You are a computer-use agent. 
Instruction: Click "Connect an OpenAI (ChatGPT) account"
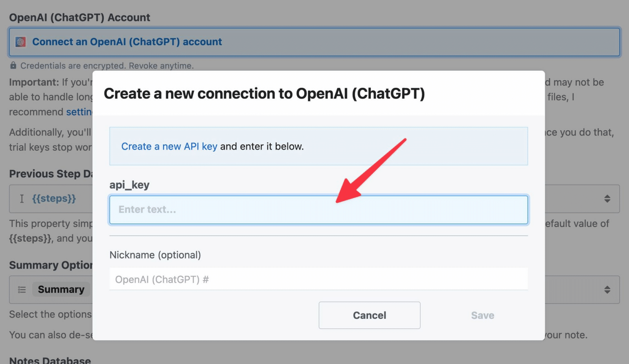[x=127, y=42]
